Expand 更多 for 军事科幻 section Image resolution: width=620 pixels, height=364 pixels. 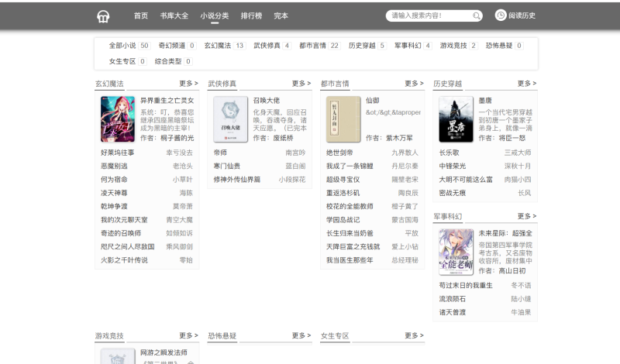pos(527,216)
